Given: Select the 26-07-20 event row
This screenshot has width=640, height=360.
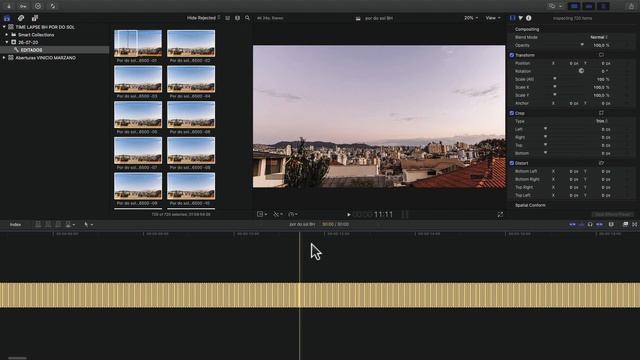Looking at the screenshot, I should [55, 42].
